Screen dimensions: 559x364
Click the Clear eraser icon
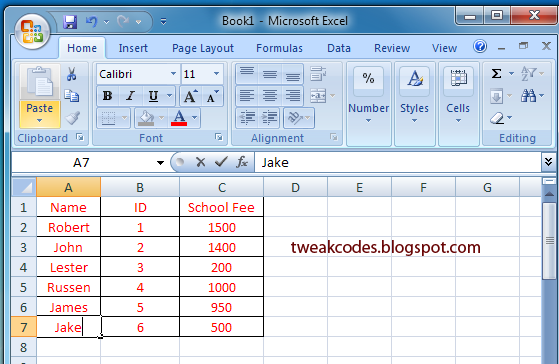[x=497, y=118]
